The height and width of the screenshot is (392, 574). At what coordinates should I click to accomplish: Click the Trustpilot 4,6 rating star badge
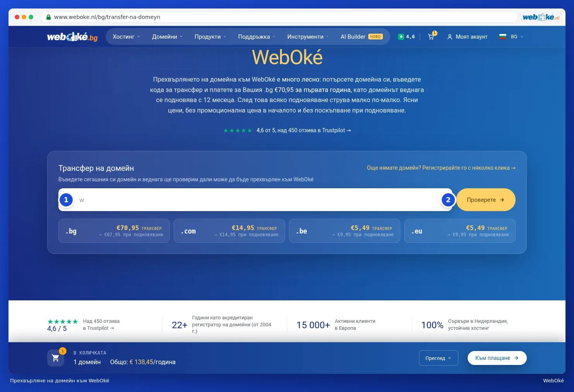click(406, 37)
